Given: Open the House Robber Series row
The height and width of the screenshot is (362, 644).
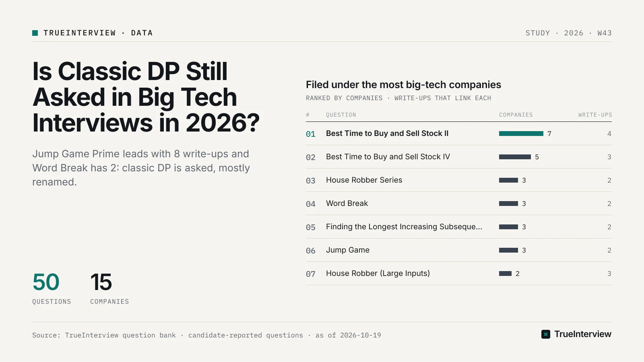Looking at the screenshot, I should pyautogui.click(x=459, y=180).
